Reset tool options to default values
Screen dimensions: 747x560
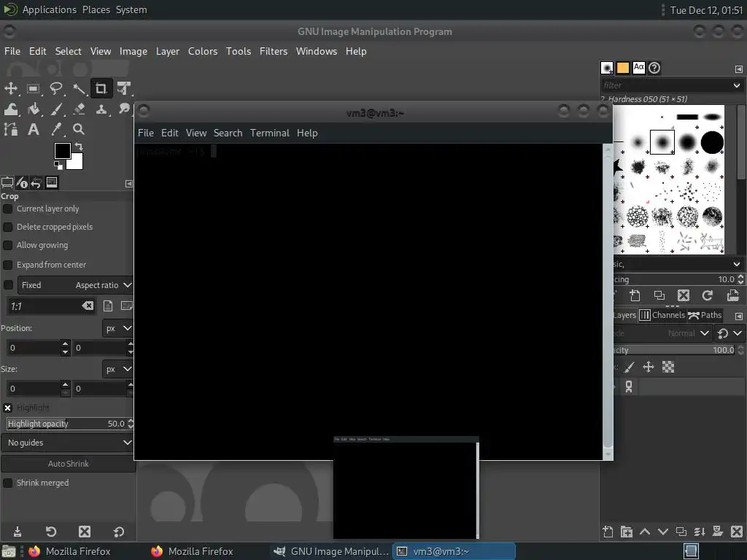point(119,532)
